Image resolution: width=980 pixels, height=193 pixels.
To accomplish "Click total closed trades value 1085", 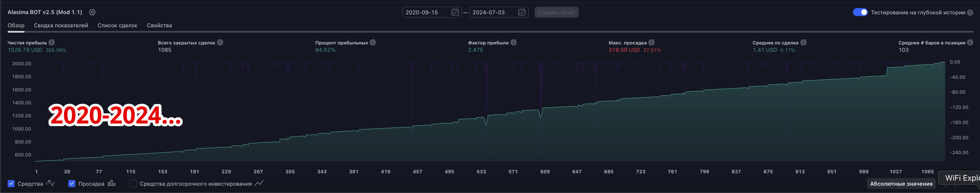I will click(x=165, y=50).
